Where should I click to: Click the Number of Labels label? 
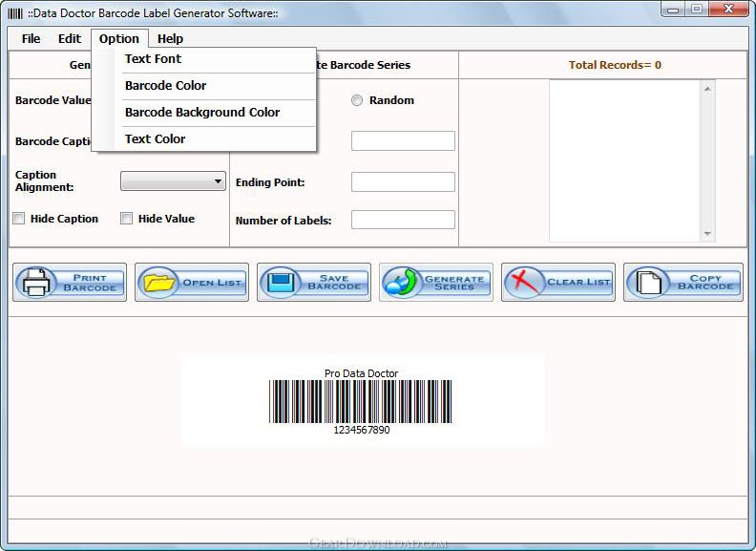283,221
